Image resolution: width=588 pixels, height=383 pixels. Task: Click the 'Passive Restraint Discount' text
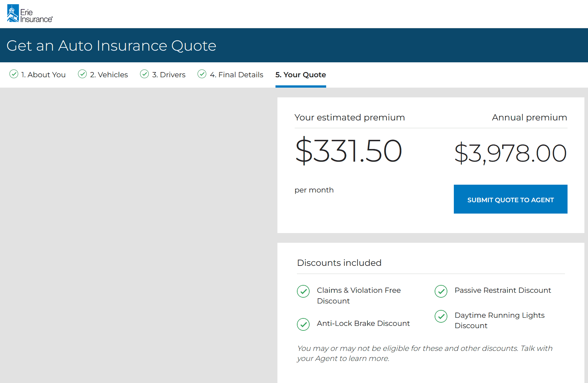click(x=503, y=290)
